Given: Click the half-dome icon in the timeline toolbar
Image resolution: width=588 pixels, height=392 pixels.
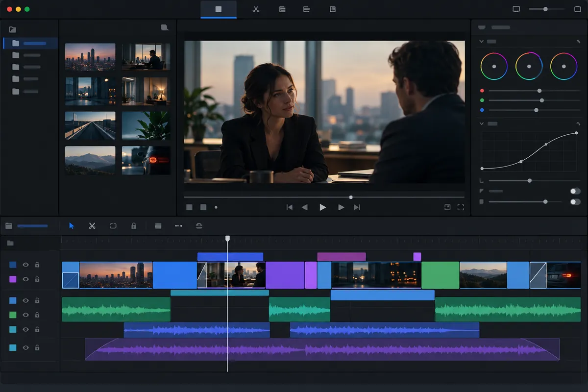Looking at the screenshot, I should [198, 226].
